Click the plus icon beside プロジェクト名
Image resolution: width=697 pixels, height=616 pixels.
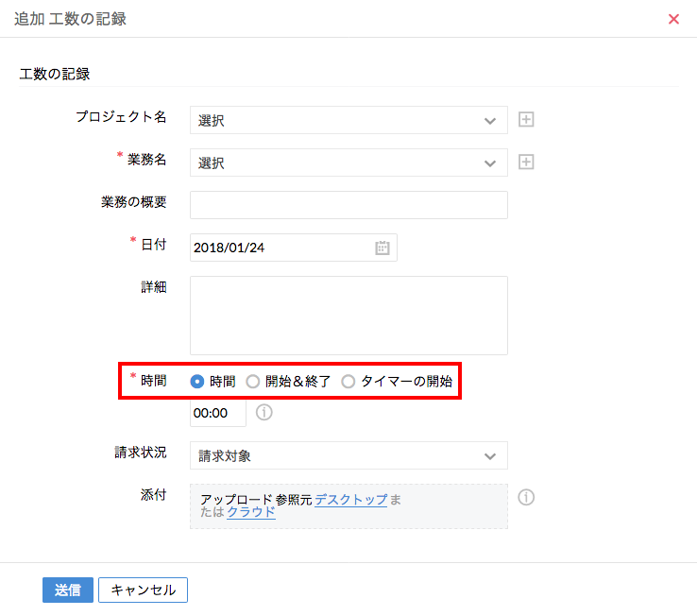click(x=527, y=120)
